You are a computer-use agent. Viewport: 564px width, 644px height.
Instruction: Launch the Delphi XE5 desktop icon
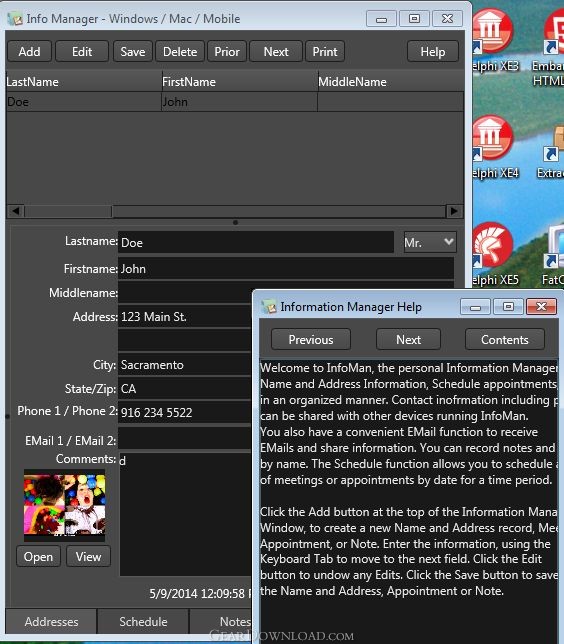(493, 255)
